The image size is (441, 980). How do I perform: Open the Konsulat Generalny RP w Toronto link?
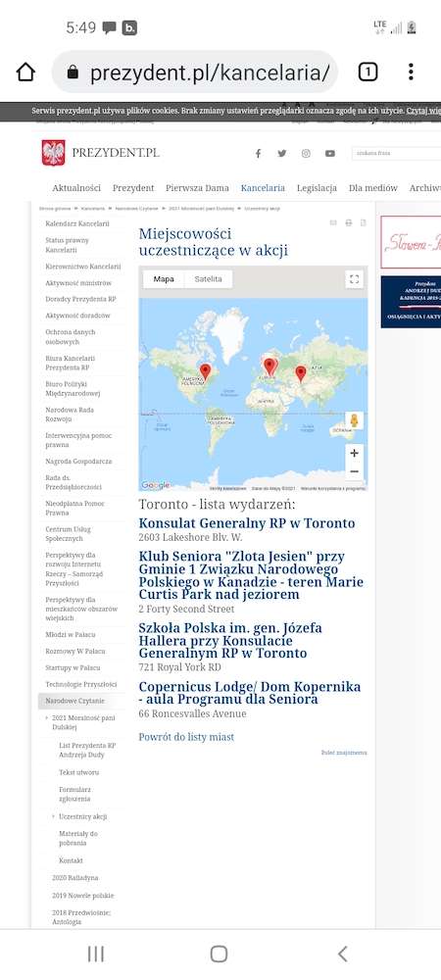pyautogui.click(x=247, y=523)
